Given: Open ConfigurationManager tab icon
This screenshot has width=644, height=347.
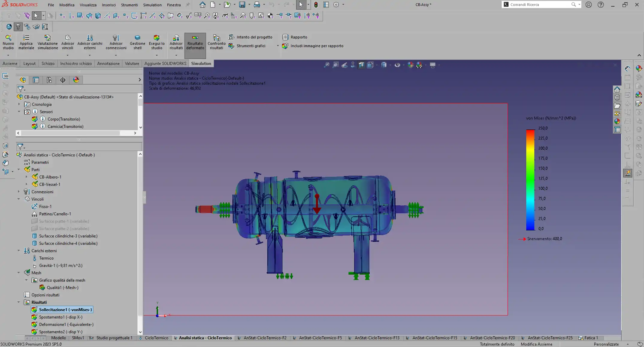Looking at the screenshot, I should pos(49,80).
